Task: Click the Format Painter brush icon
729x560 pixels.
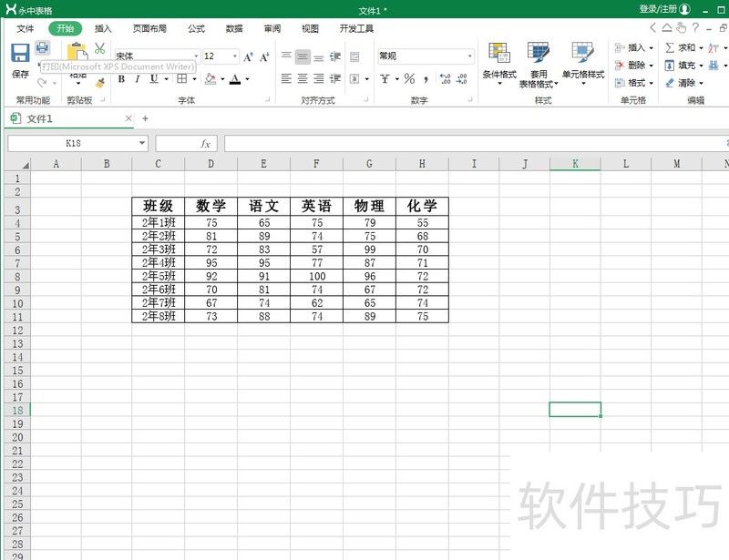Action: pyautogui.click(x=100, y=83)
